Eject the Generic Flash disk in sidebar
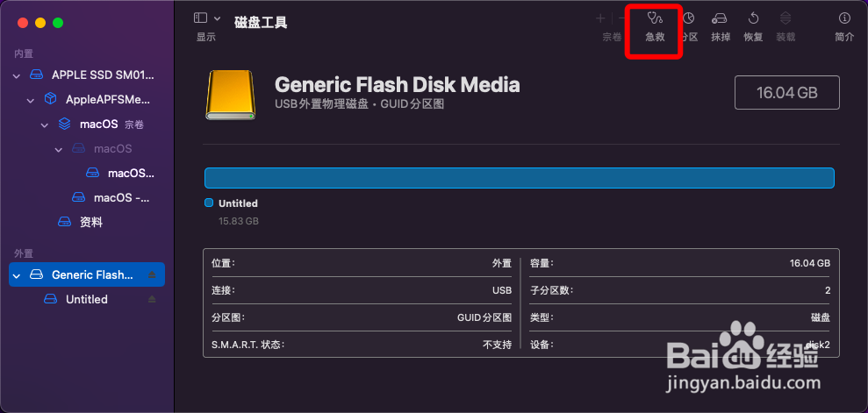 [152, 274]
